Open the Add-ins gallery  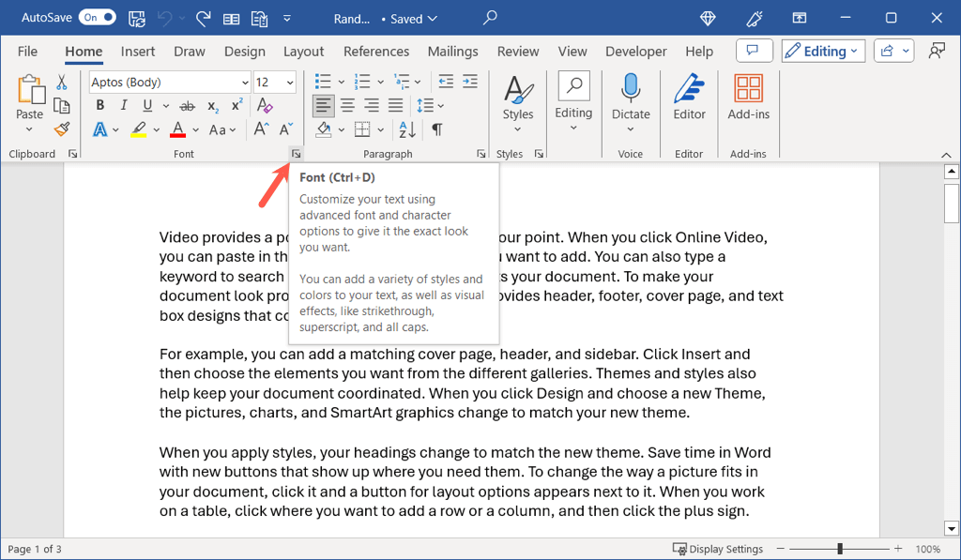(x=748, y=98)
